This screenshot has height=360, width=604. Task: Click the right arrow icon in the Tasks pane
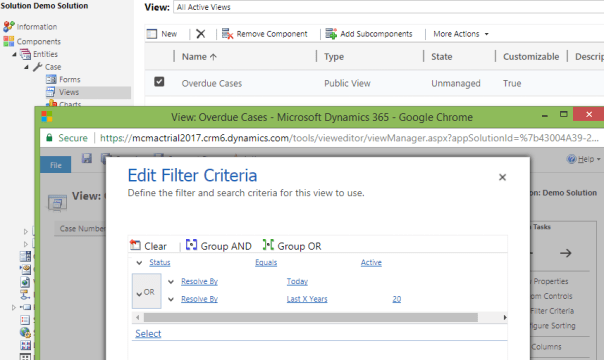565,253
